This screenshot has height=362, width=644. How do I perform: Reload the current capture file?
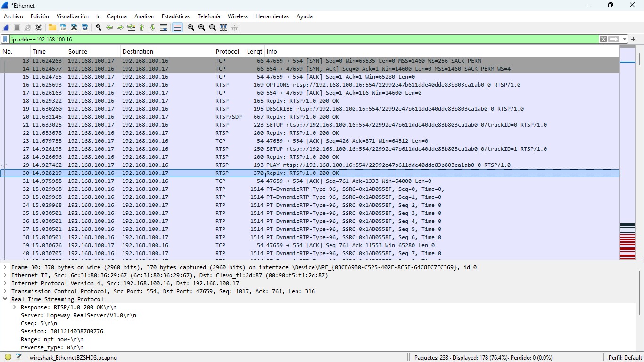[x=85, y=27]
